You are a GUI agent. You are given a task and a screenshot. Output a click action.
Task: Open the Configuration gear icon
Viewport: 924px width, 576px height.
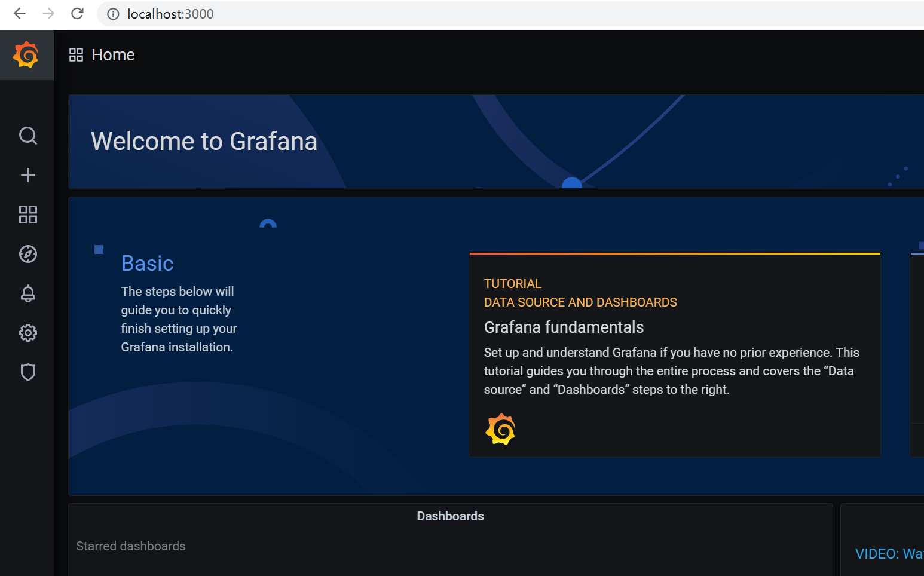pos(28,333)
